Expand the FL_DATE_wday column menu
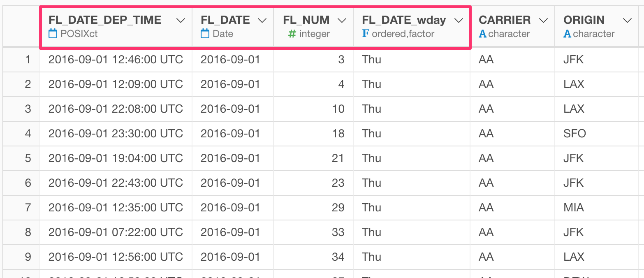 459,21
